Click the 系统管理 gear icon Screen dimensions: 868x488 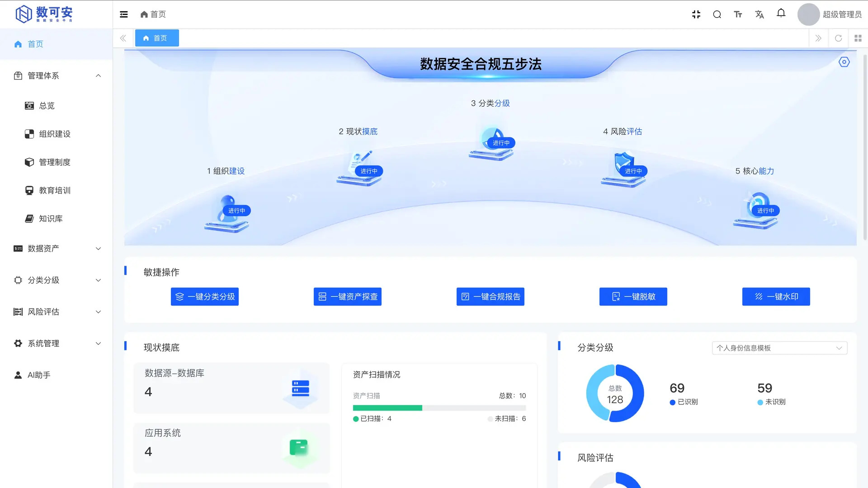18,343
